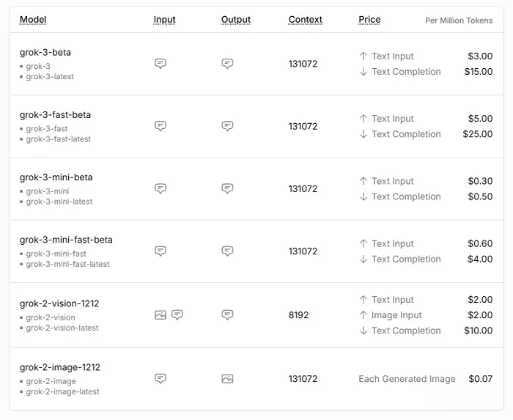Select the grok-3-beta model name
The width and height of the screenshot is (513, 420).
[x=45, y=52]
